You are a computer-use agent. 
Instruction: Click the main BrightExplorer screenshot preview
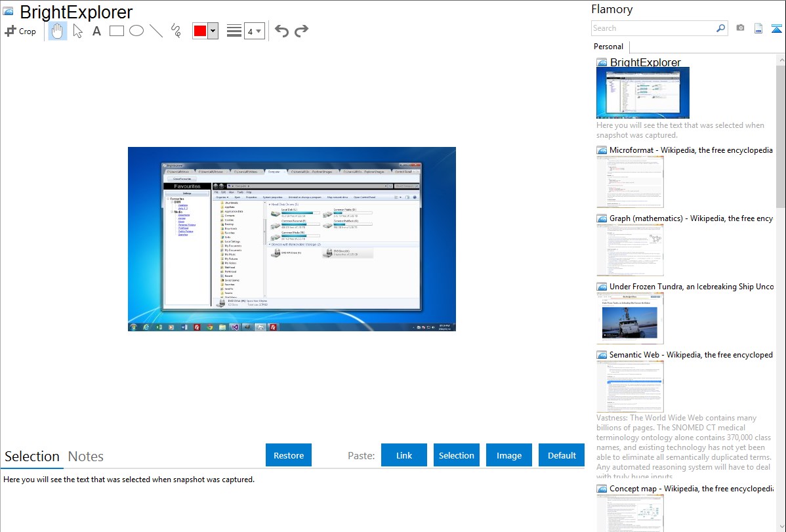coord(292,239)
